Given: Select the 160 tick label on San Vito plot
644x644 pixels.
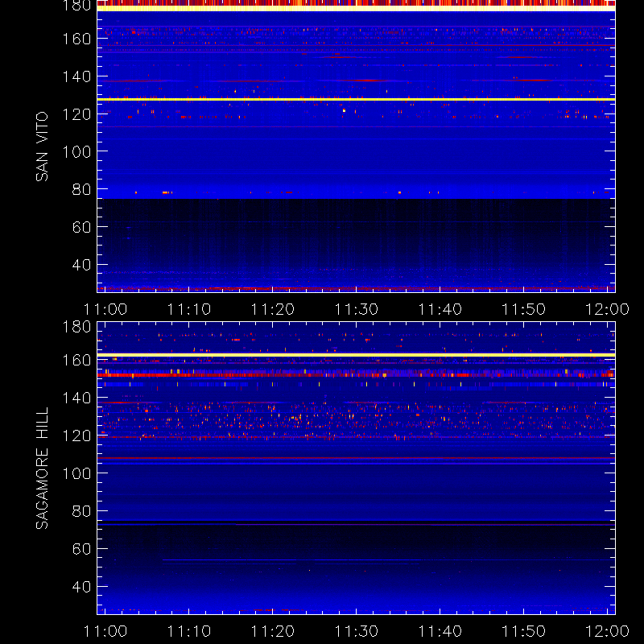Looking at the screenshot, I should (76, 39).
